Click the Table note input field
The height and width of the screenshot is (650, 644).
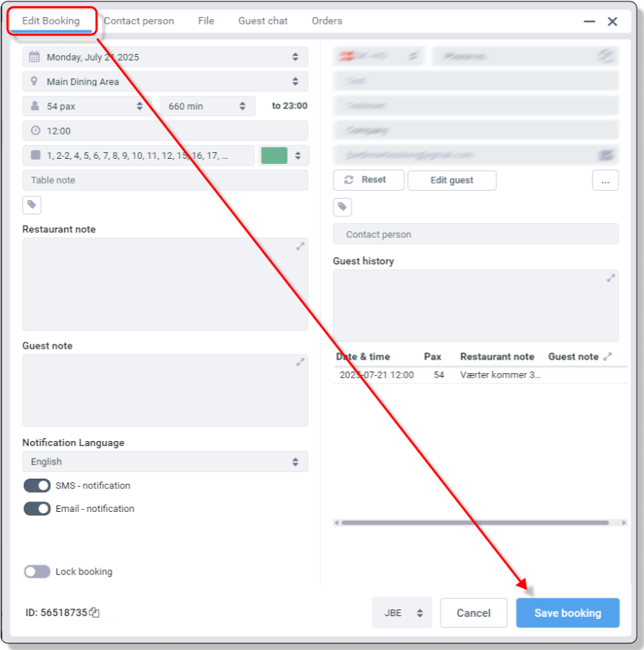[x=165, y=180]
